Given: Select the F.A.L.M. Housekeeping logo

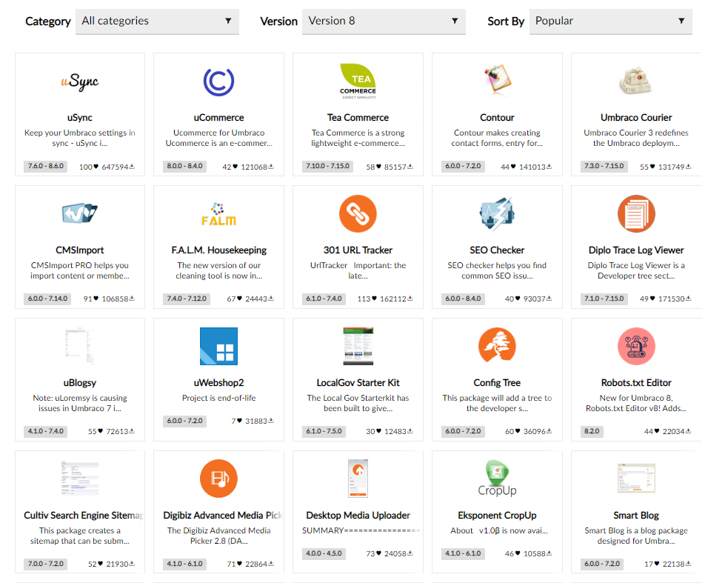Looking at the screenshot, I should pos(218,213).
